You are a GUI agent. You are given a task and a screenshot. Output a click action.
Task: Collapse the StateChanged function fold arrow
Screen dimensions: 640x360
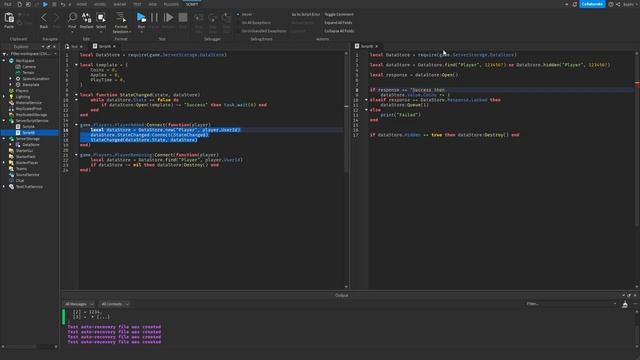tap(76, 95)
